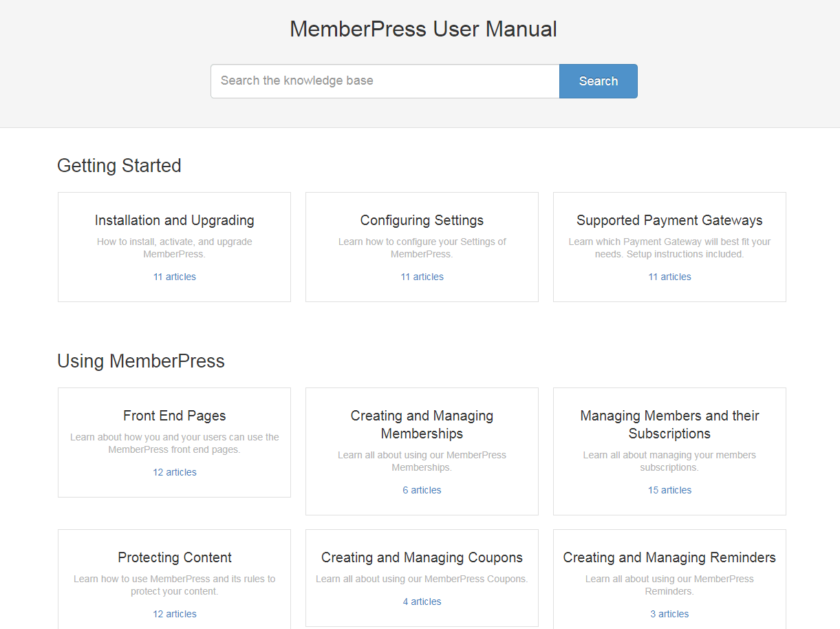The width and height of the screenshot is (840, 629).
Task: Click '3 articles' under Reminders
Action: [669, 615]
